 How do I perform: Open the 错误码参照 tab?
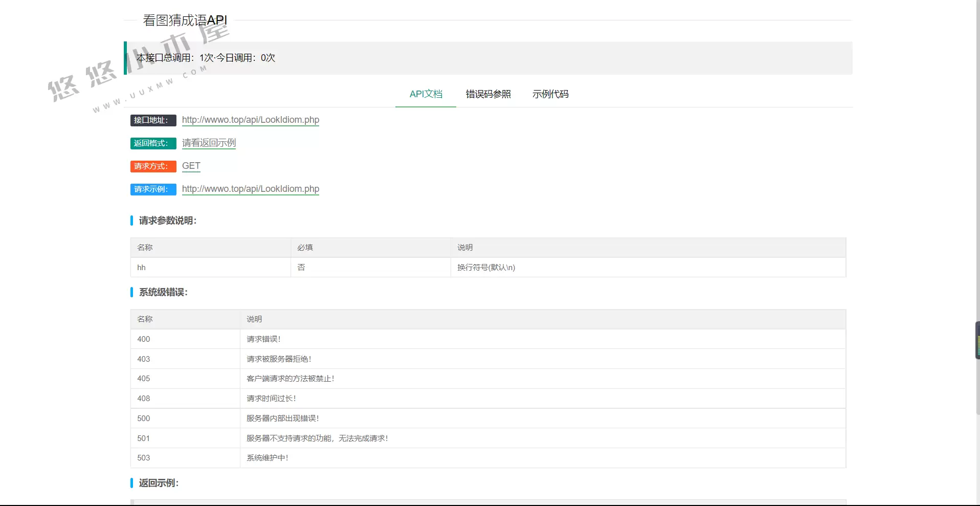pos(488,94)
